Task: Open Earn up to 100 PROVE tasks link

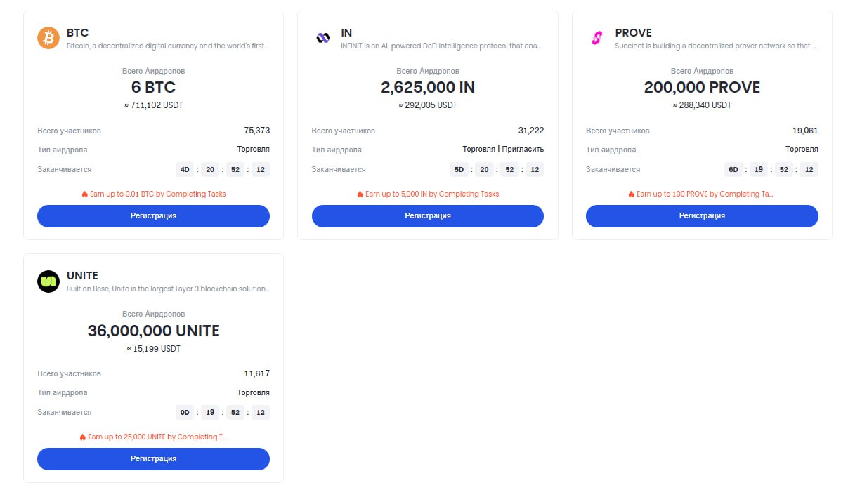Action: [706, 194]
